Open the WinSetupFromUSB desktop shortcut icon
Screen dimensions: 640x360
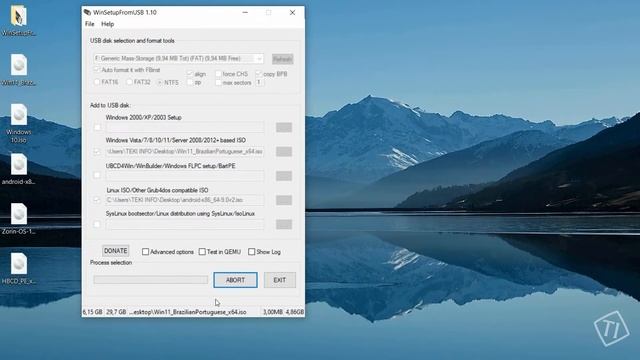click(x=18, y=16)
